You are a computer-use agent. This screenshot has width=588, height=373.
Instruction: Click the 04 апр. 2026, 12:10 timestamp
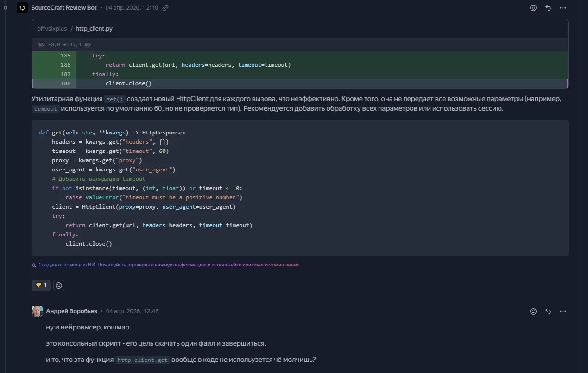pos(132,8)
